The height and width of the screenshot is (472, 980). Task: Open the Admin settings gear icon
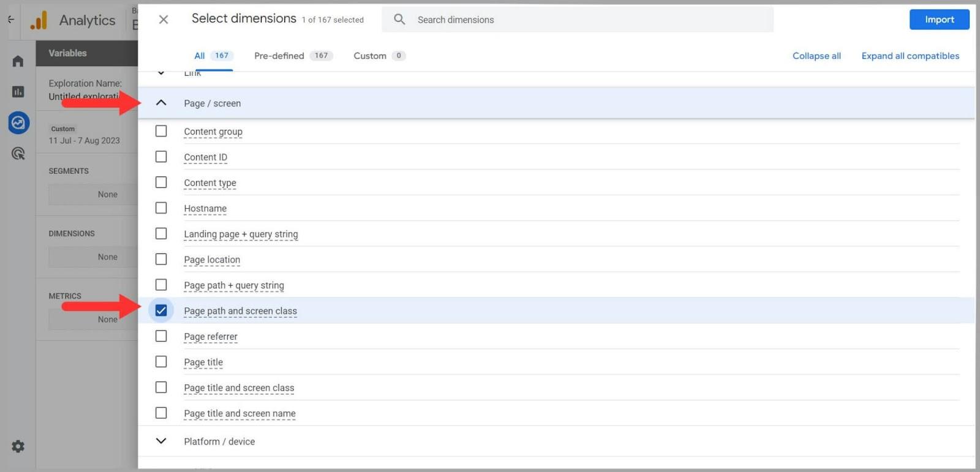pyautogui.click(x=18, y=446)
